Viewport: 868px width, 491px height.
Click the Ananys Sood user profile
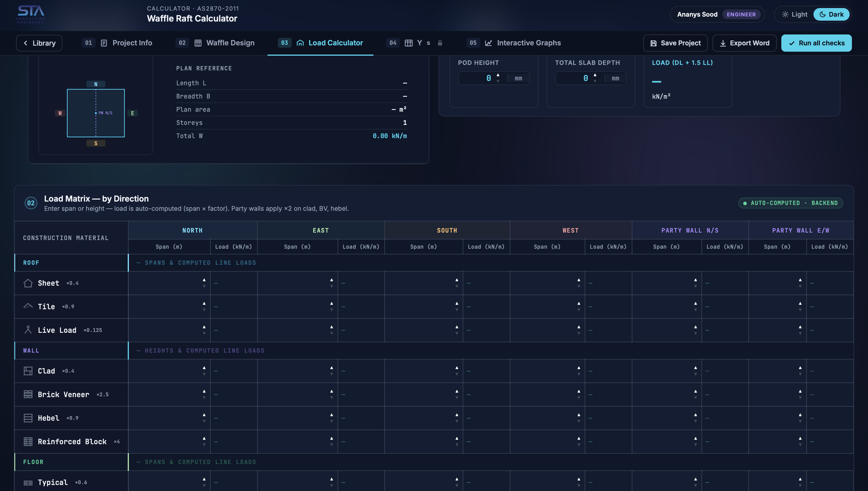(717, 15)
